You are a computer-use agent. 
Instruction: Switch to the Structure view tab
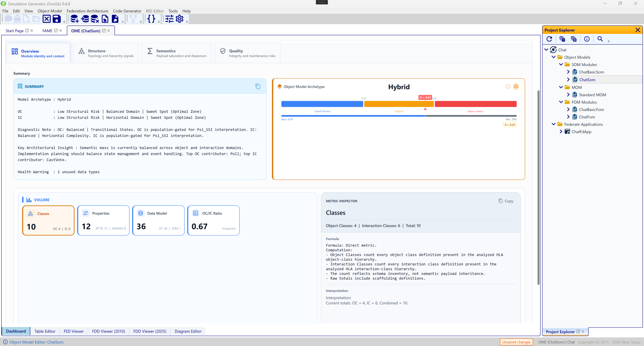click(x=106, y=53)
